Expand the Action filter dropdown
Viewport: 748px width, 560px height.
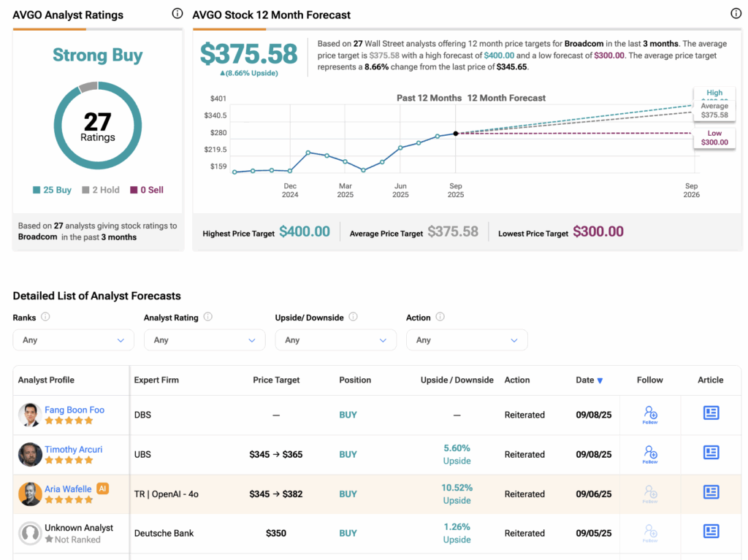pyautogui.click(x=467, y=340)
